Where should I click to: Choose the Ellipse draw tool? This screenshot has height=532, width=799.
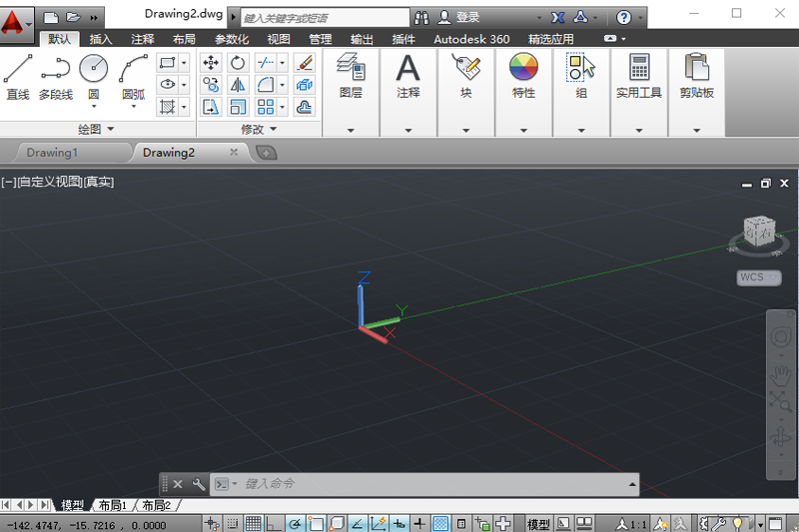(167, 85)
